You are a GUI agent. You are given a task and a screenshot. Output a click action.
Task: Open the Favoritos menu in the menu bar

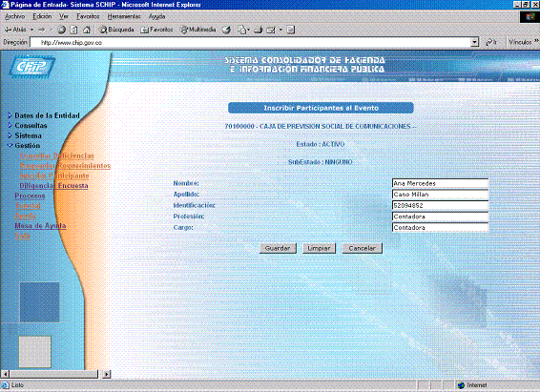click(88, 16)
